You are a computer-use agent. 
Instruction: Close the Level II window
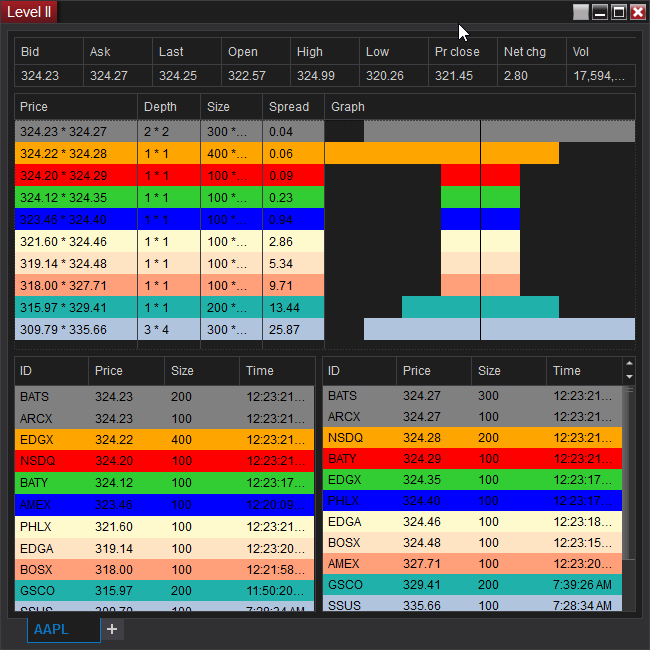[x=638, y=12]
